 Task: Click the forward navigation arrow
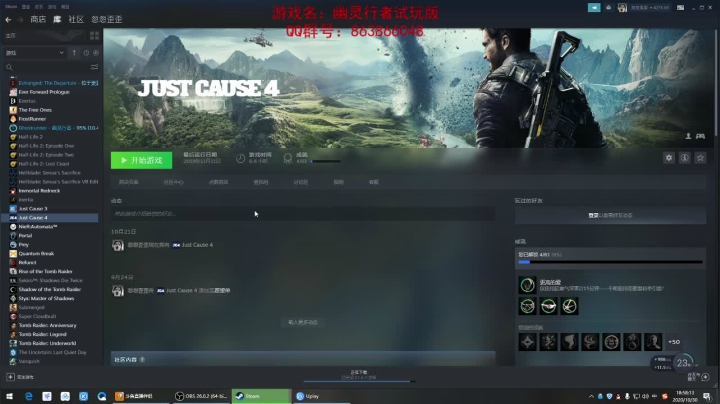coord(20,20)
